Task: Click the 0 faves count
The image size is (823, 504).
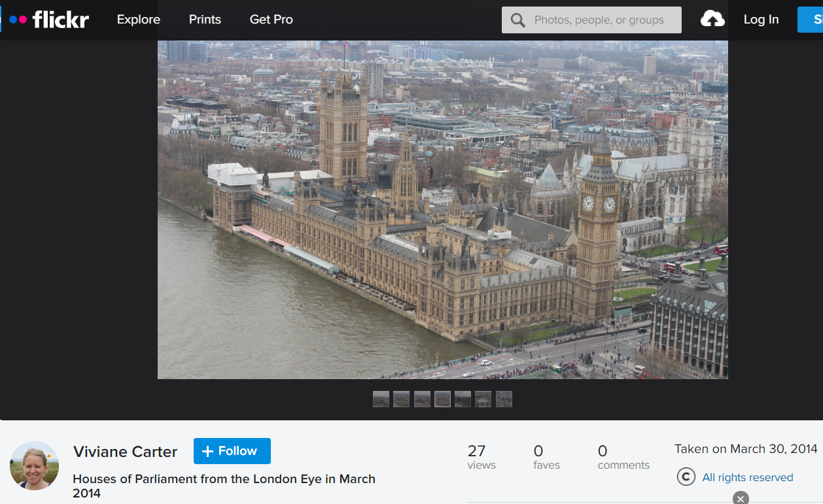Action: [x=546, y=457]
